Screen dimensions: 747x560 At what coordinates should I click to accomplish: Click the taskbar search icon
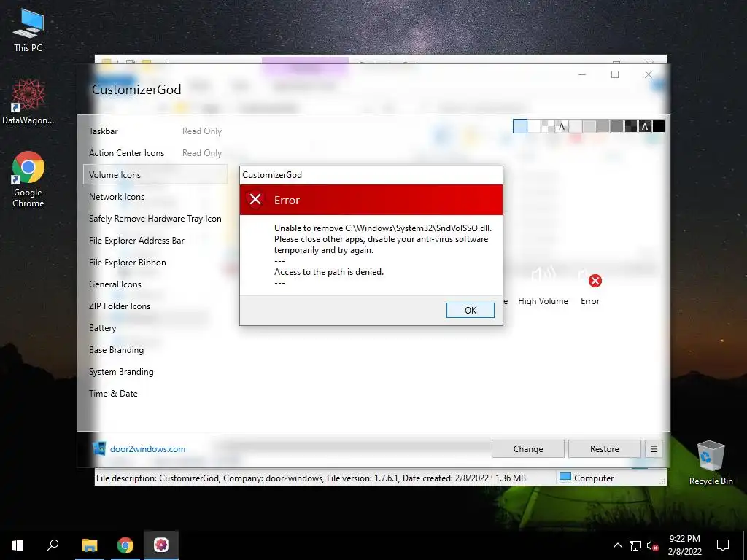pyautogui.click(x=53, y=545)
